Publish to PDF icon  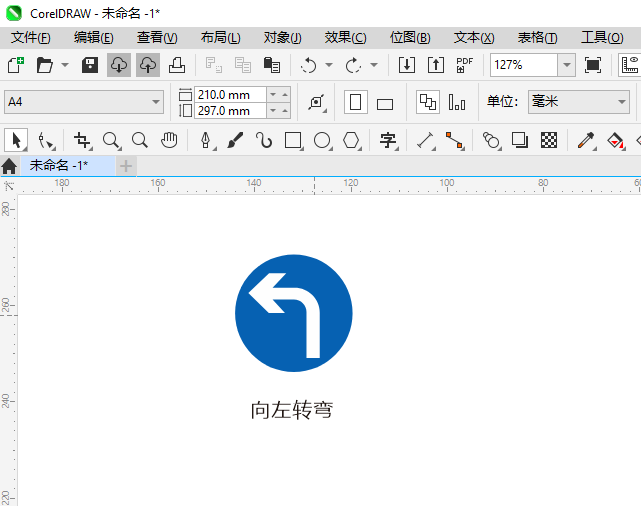tap(464, 65)
